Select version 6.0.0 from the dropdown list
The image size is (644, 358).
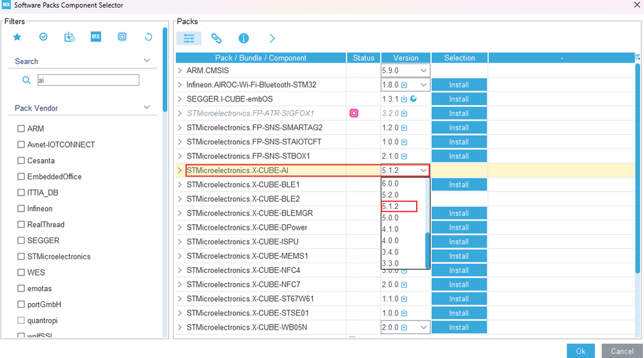coord(403,184)
